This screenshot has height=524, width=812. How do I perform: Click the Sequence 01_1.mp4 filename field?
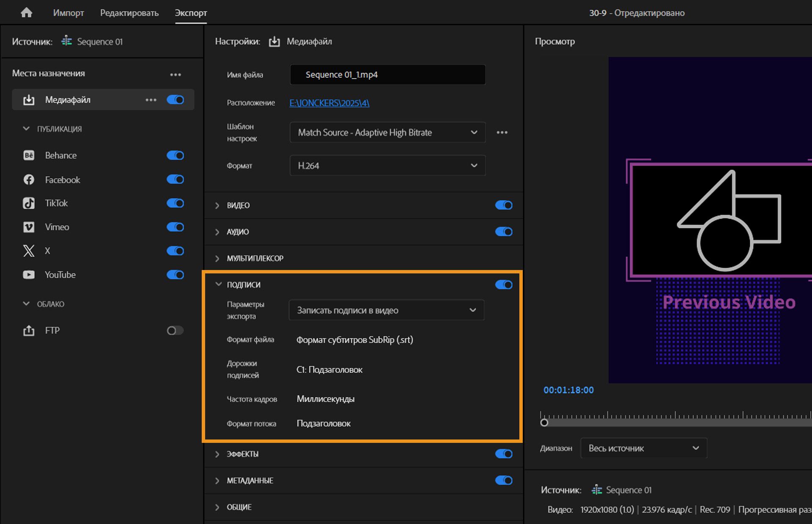(x=387, y=74)
